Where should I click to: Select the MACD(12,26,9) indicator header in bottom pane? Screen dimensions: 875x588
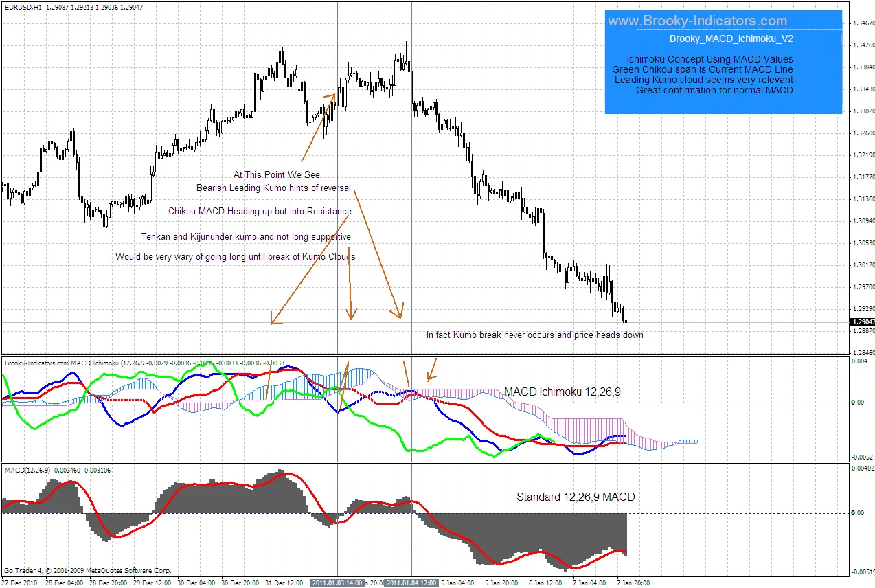[27, 471]
